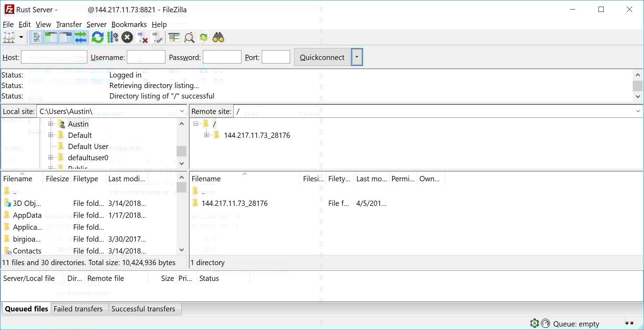This screenshot has width=644, height=330.
Task: Refresh the file and folder lists
Action: pos(98,37)
